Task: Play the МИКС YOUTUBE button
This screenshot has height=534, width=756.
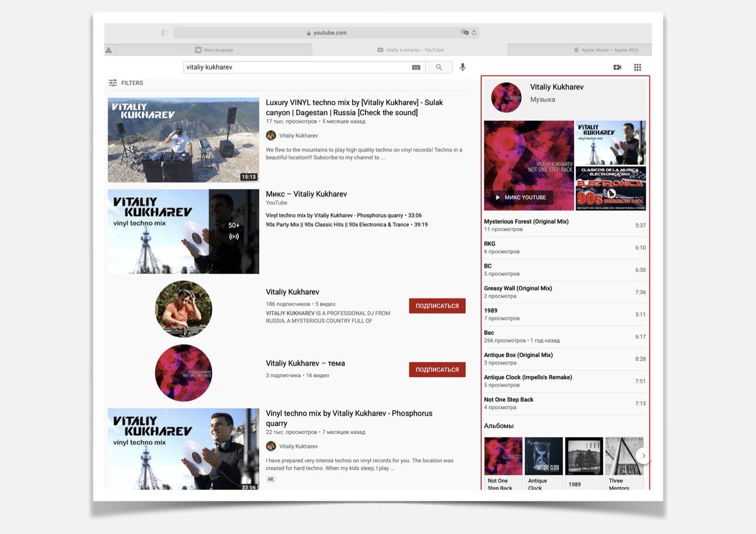Action: [x=522, y=197]
